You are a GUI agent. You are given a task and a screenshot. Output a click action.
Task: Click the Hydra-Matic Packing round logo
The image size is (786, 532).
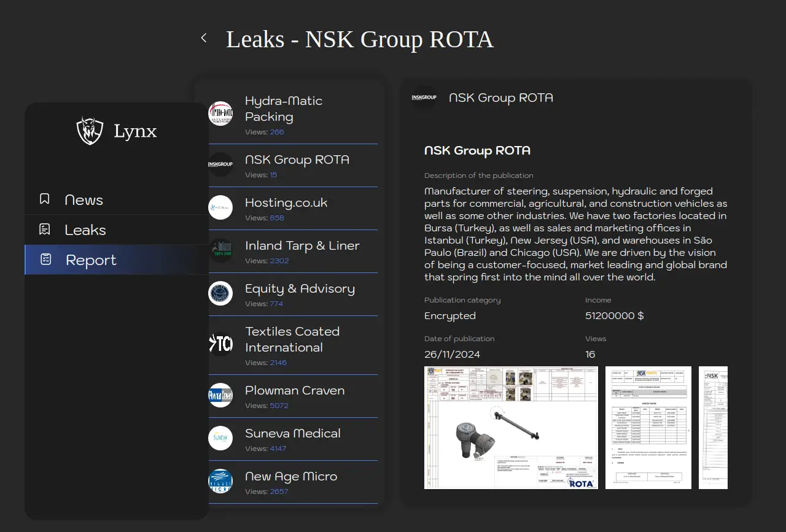click(x=220, y=114)
